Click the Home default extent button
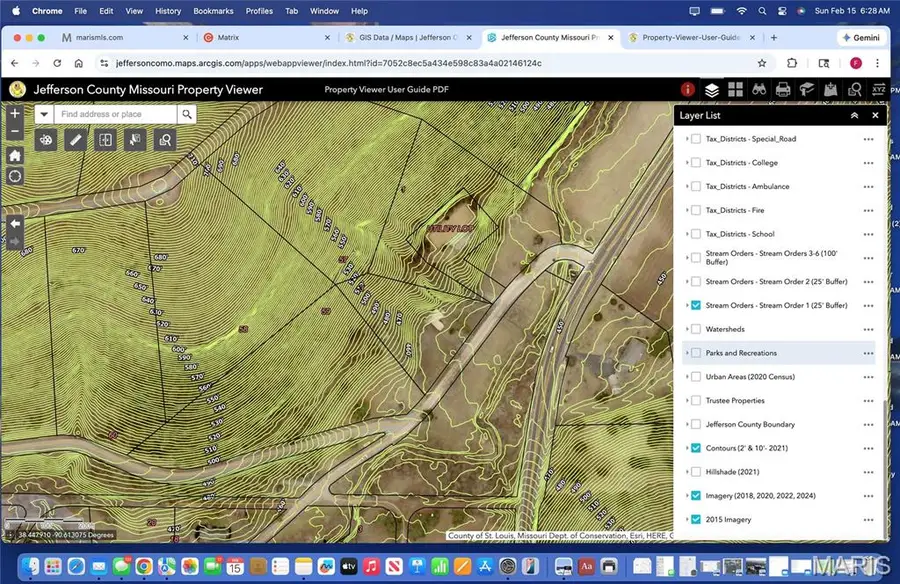 (15, 156)
